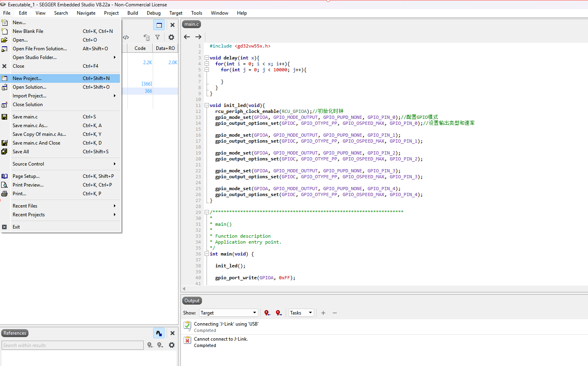This screenshot has height=366, width=588.
Task: Click the filter funnel icon
Action: 157,37
